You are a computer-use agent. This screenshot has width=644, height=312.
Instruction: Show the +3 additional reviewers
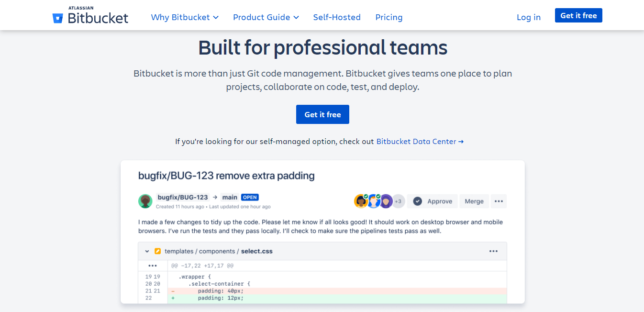[398, 201]
